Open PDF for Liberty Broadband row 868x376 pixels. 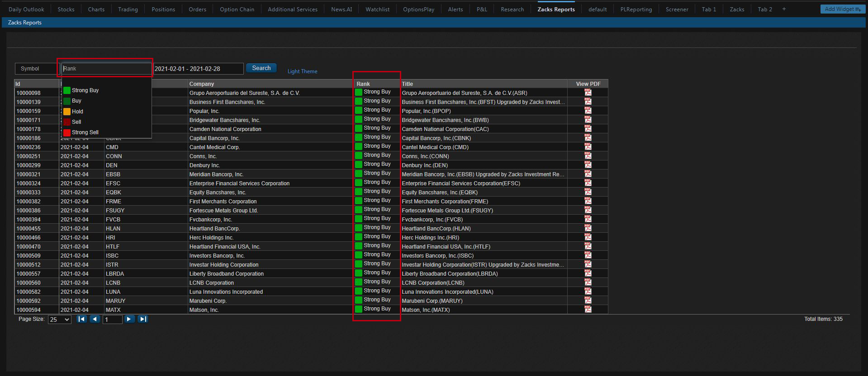click(588, 273)
